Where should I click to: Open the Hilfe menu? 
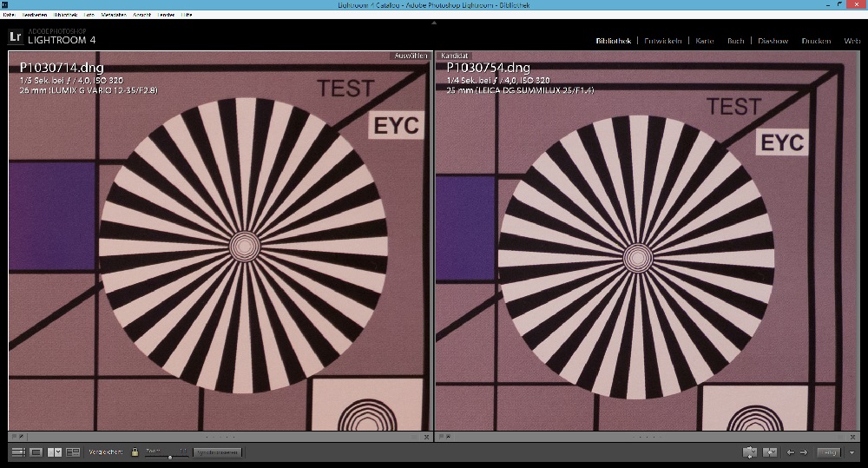tap(187, 15)
